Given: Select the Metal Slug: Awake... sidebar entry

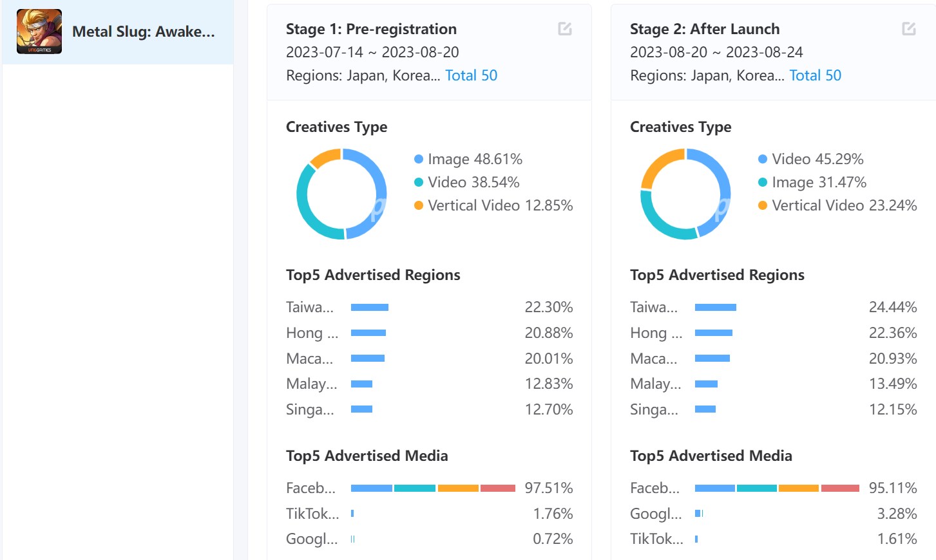Looking at the screenshot, I should pos(118,32).
